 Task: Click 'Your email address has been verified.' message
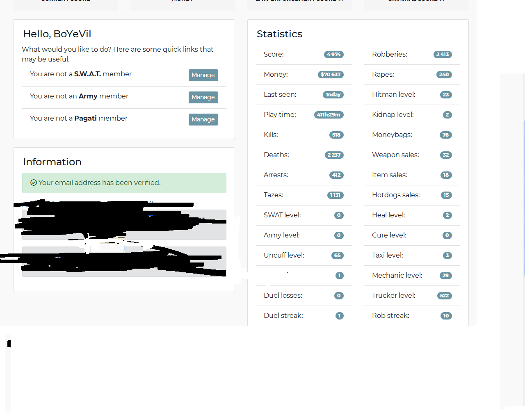99,183
